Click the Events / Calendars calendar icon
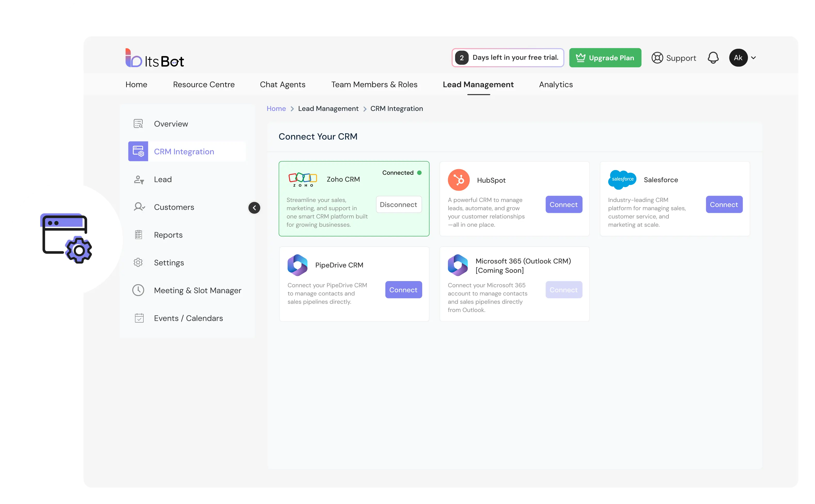 click(x=139, y=318)
